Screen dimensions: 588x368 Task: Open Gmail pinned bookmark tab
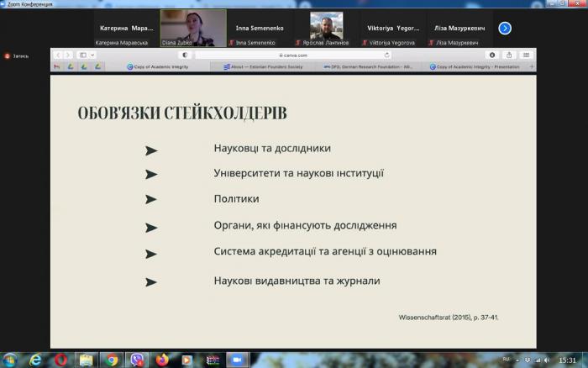(x=57, y=66)
